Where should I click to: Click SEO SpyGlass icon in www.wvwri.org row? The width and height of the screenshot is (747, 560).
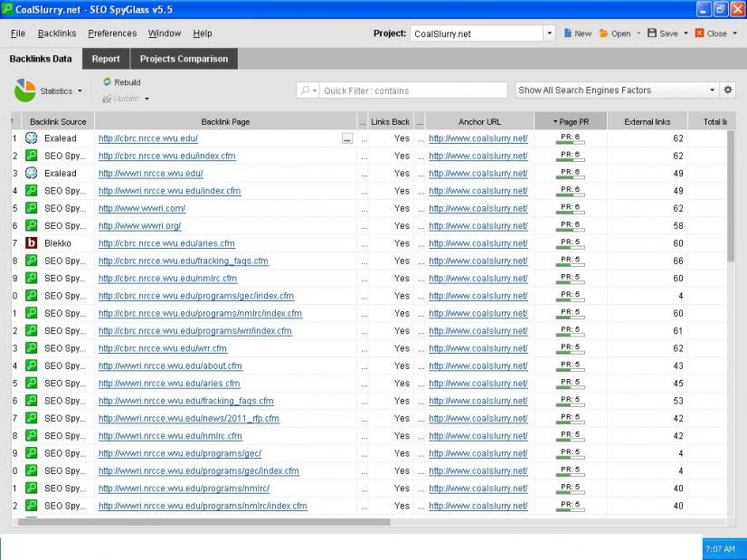[32, 225]
